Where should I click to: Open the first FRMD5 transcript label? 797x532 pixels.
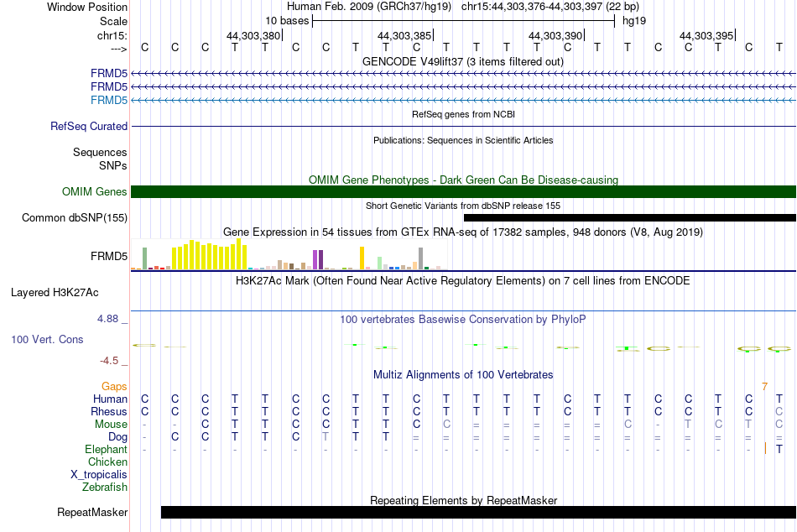109,74
